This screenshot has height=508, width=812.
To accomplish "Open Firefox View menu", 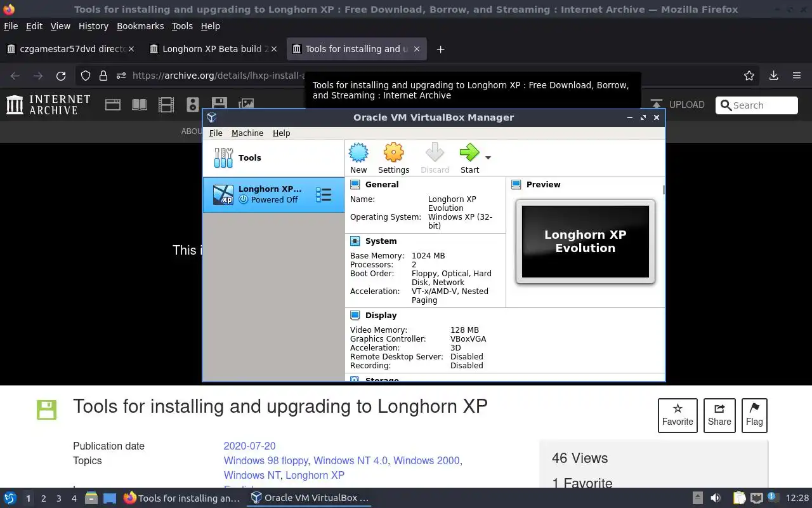I will (x=60, y=26).
